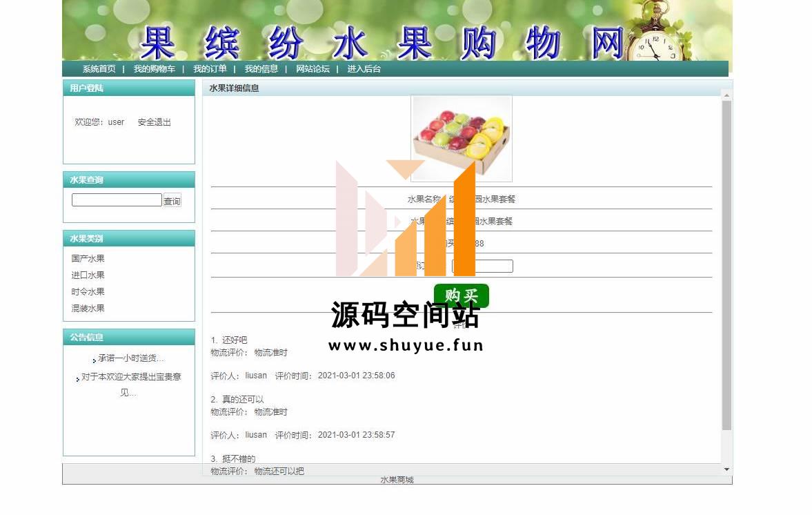Click the review text 3. 挺不错的
Screen dimensions: 812x515
pos(233,459)
